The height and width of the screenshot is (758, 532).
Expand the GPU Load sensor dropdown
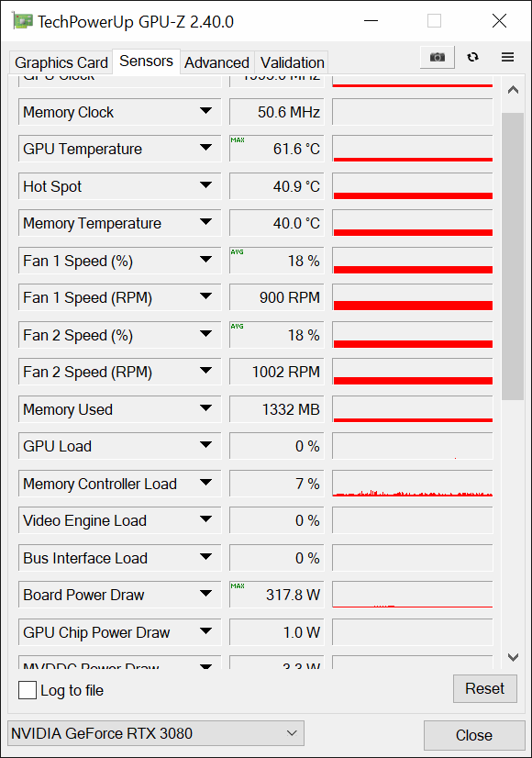pyautogui.click(x=205, y=445)
